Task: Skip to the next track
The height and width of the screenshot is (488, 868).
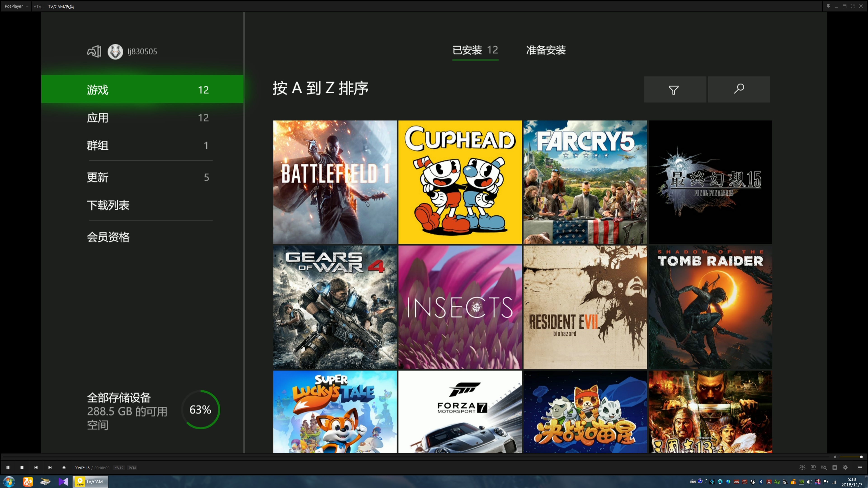Action: click(x=50, y=467)
